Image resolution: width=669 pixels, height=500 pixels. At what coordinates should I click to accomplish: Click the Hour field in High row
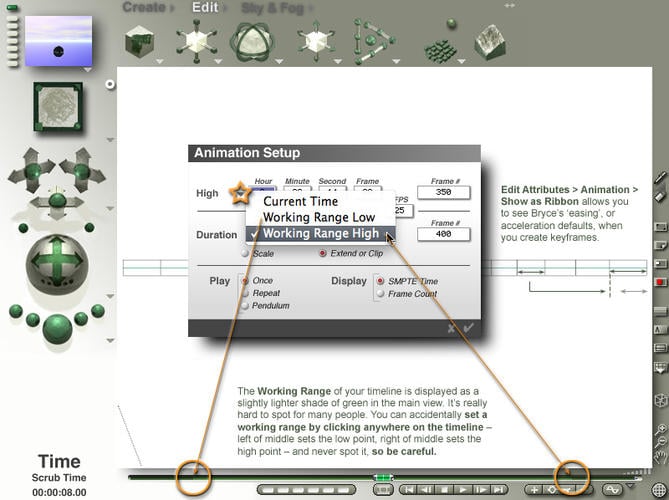coord(263,190)
